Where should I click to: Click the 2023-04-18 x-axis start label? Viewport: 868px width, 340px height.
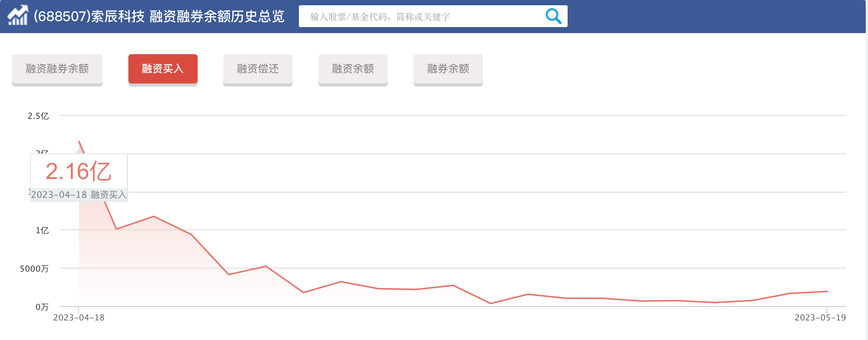[79, 318]
